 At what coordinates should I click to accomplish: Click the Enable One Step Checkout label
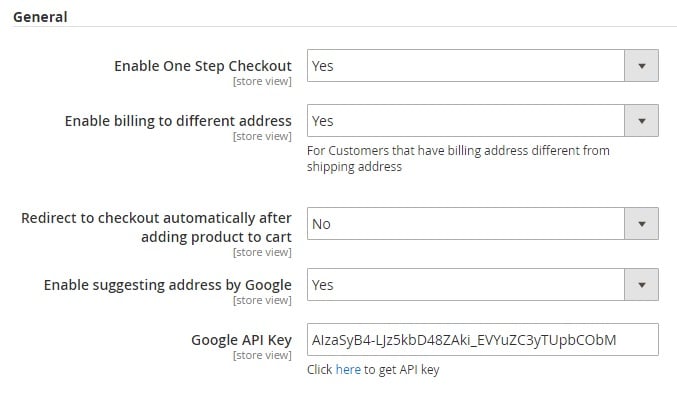coord(203,66)
